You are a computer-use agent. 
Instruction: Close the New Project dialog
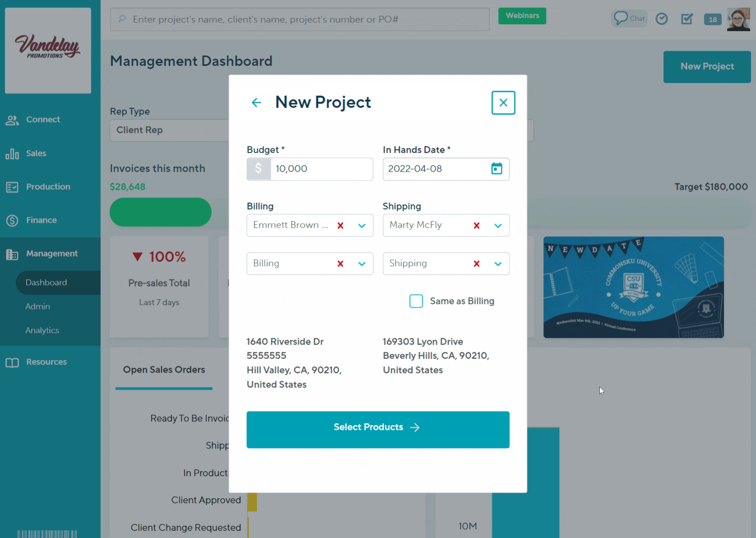click(503, 103)
